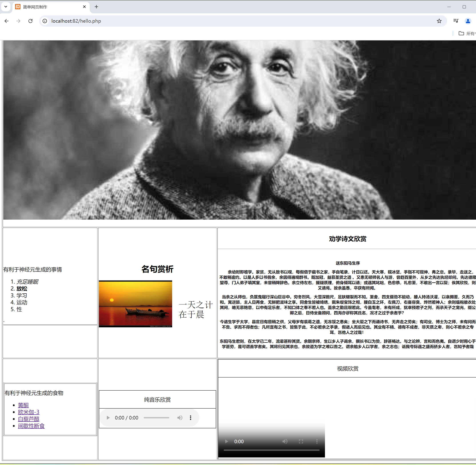Open the audio player more options menu

coord(191,418)
